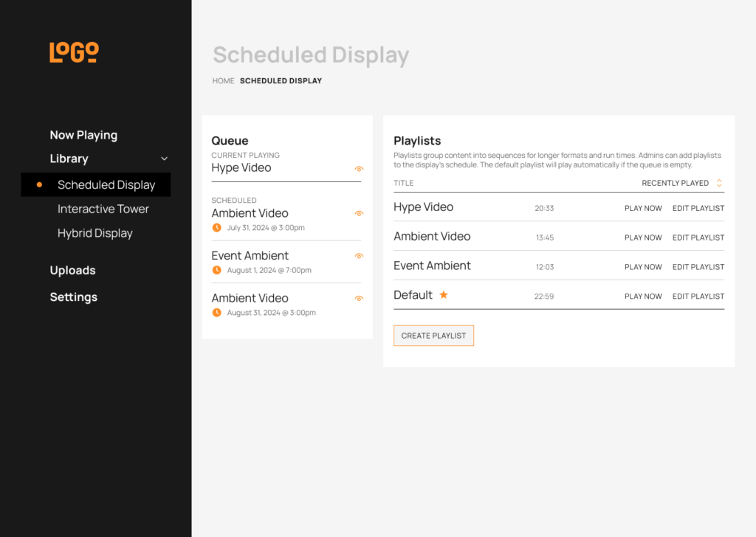Click the star icon next to Default playlist
Screen dimensions: 756x537
(444, 295)
